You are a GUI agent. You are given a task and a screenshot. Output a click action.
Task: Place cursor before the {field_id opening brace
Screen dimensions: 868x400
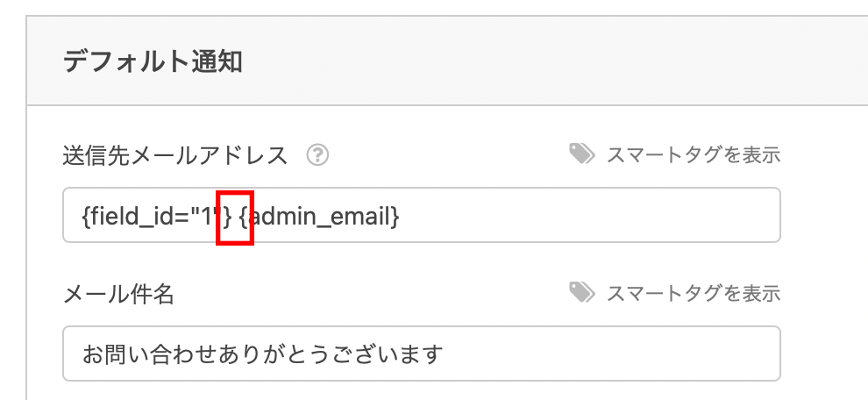(x=82, y=215)
